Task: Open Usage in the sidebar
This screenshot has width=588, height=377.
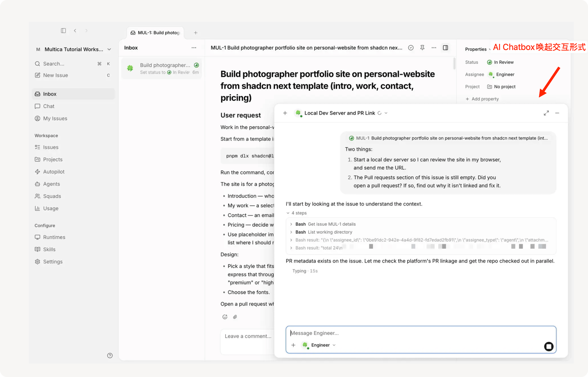Action: [73, 208]
